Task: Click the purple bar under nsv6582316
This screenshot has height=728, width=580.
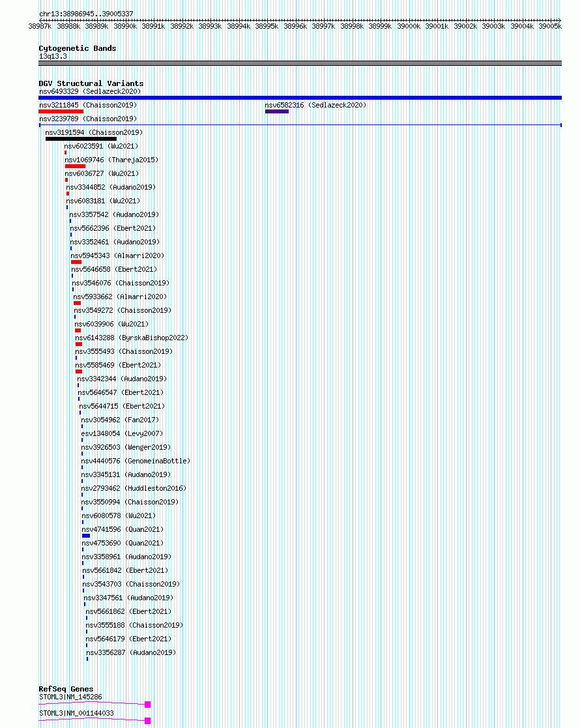Action: 277,111
